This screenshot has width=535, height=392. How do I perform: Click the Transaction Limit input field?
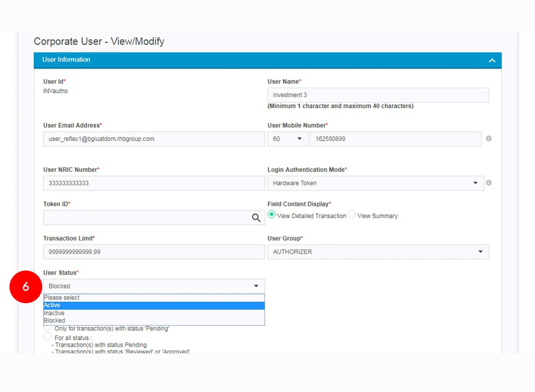coord(154,252)
